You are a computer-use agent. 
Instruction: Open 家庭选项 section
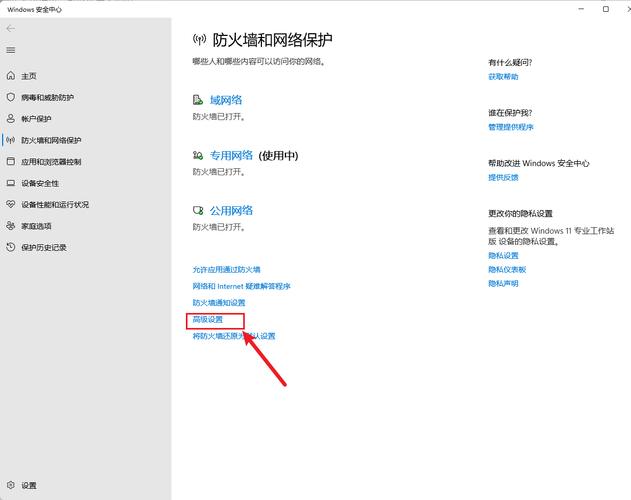point(36,226)
